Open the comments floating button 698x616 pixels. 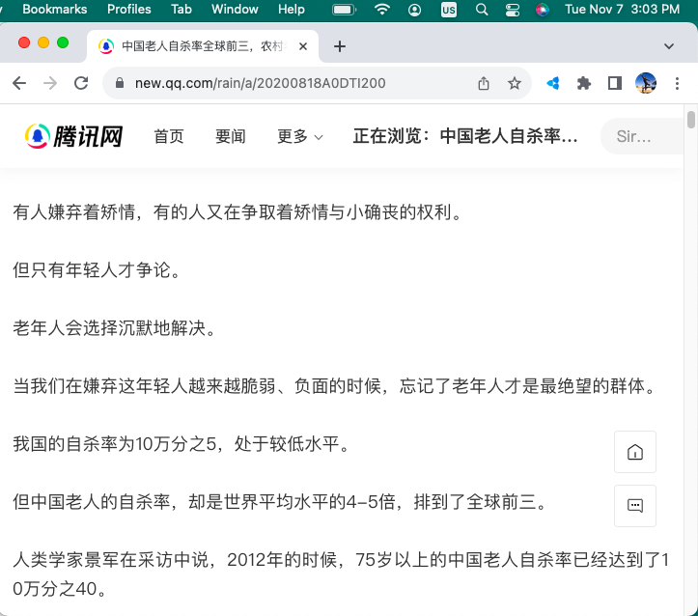point(635,505)
